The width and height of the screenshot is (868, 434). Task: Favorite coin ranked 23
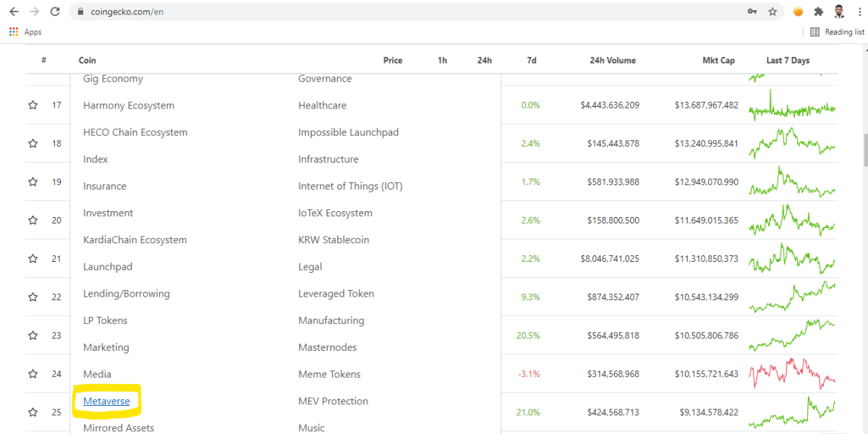pyautogui.click(x=33, y=335)
